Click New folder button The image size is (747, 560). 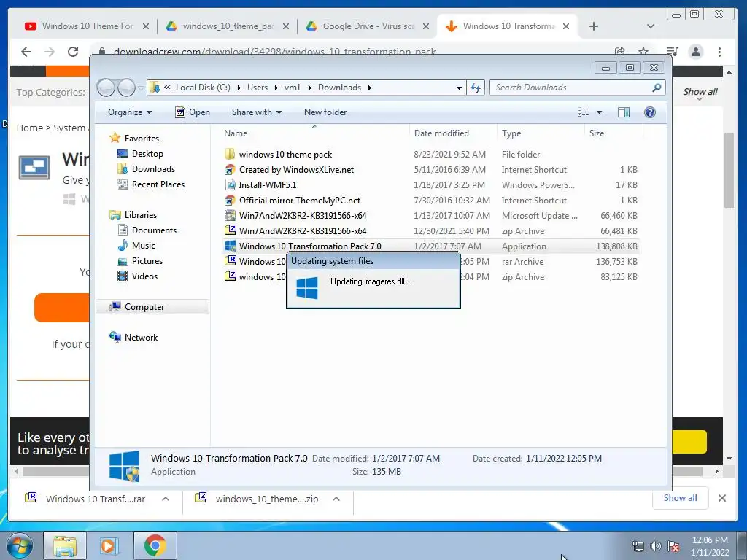tap(325, 112)
